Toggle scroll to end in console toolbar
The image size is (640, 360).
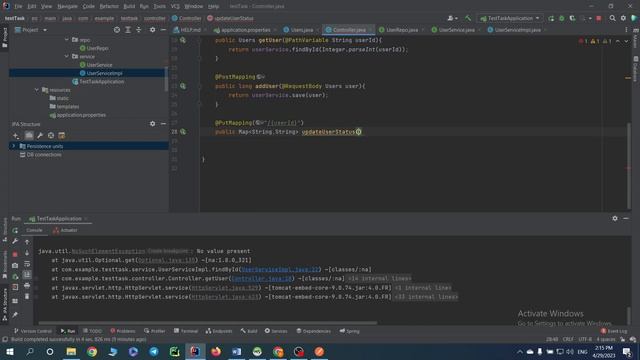[x=27, y=275]
